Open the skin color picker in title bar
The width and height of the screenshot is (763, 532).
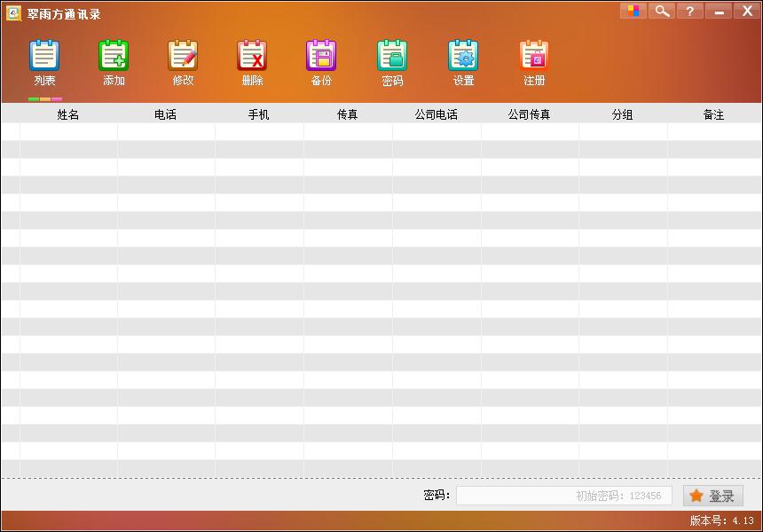tap(633, 11)
